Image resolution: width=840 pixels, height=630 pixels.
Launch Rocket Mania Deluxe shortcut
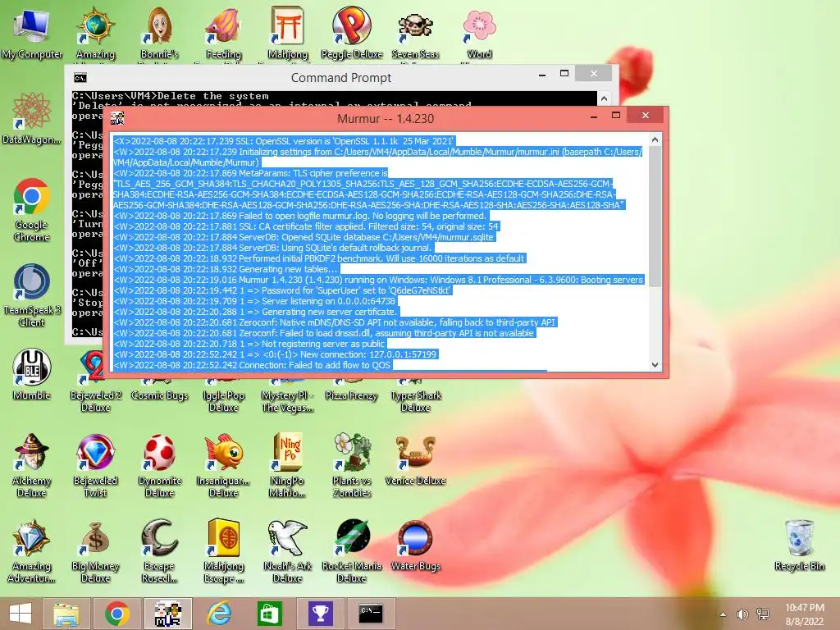point(351,550)
